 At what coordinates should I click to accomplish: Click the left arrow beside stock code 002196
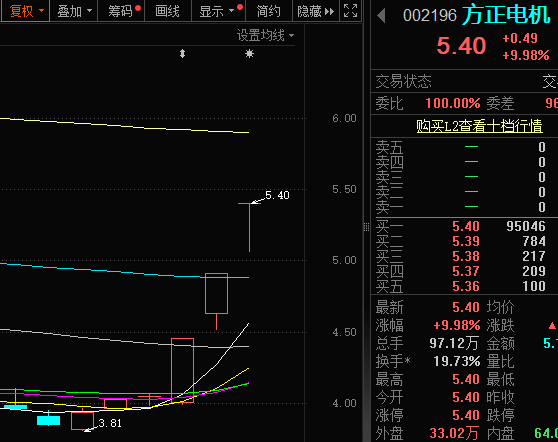[381, 16]
